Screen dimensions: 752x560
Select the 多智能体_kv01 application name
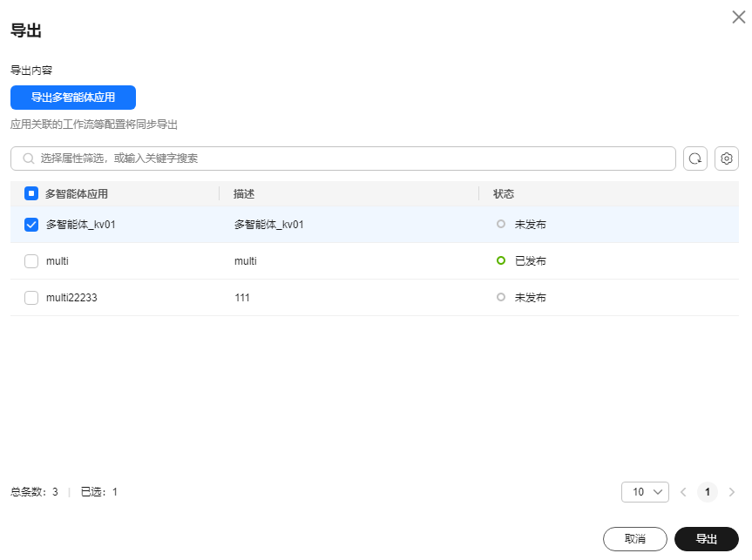tap(80, 225)
